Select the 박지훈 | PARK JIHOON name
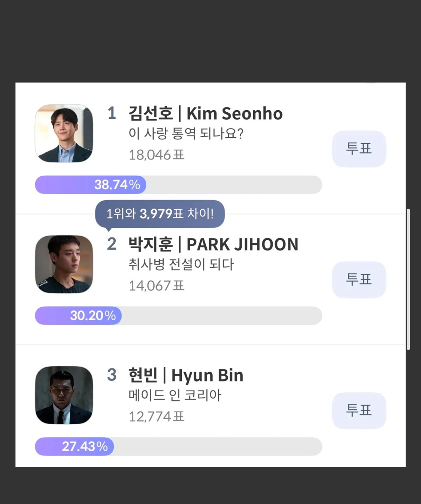Viewport: 421px width, 504px height. 213,244
